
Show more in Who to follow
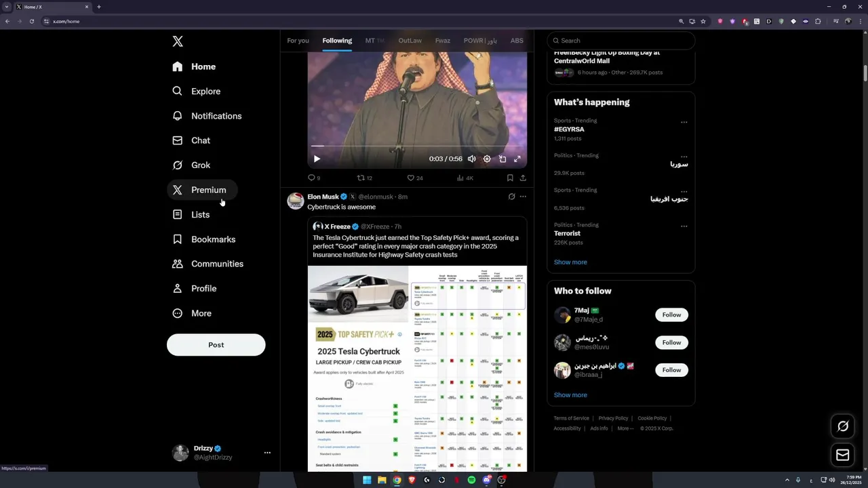tap(570, 395)
